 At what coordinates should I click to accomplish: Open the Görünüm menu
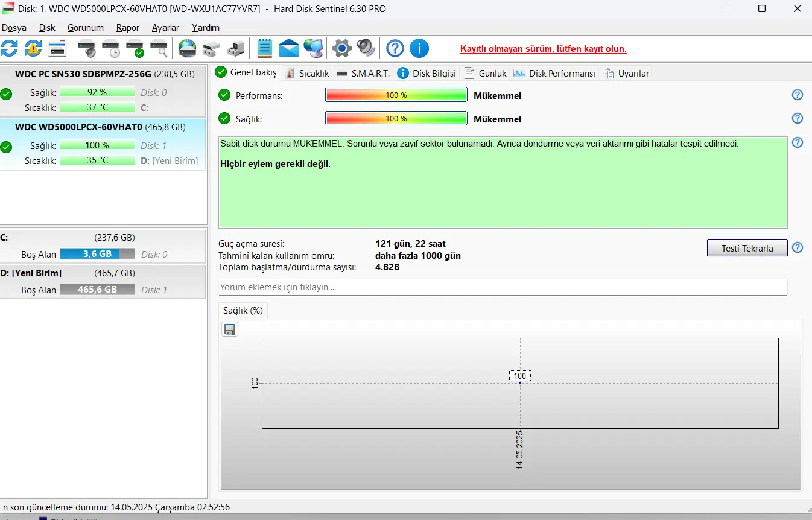(x=86, y=28)
